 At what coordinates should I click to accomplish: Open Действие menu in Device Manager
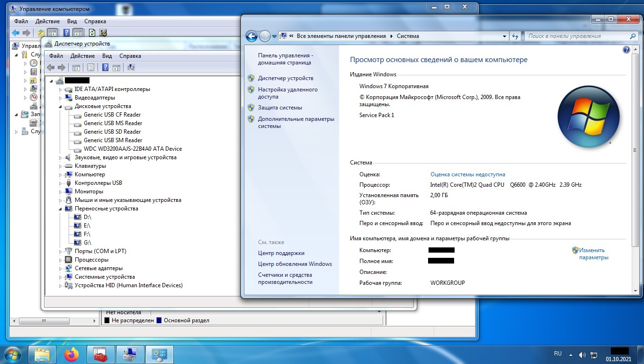[x=82, y=56]
